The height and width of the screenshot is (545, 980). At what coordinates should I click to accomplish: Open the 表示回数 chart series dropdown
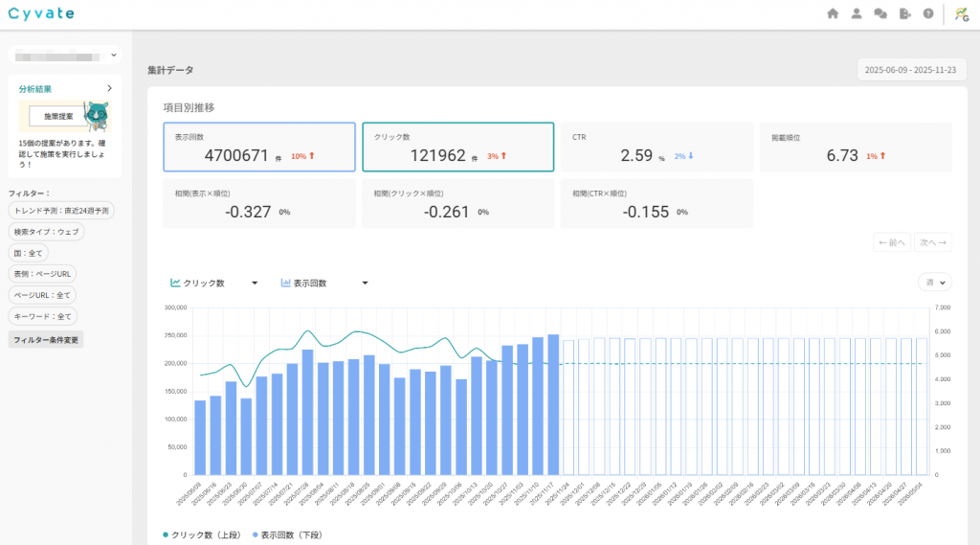coord(324,284)
